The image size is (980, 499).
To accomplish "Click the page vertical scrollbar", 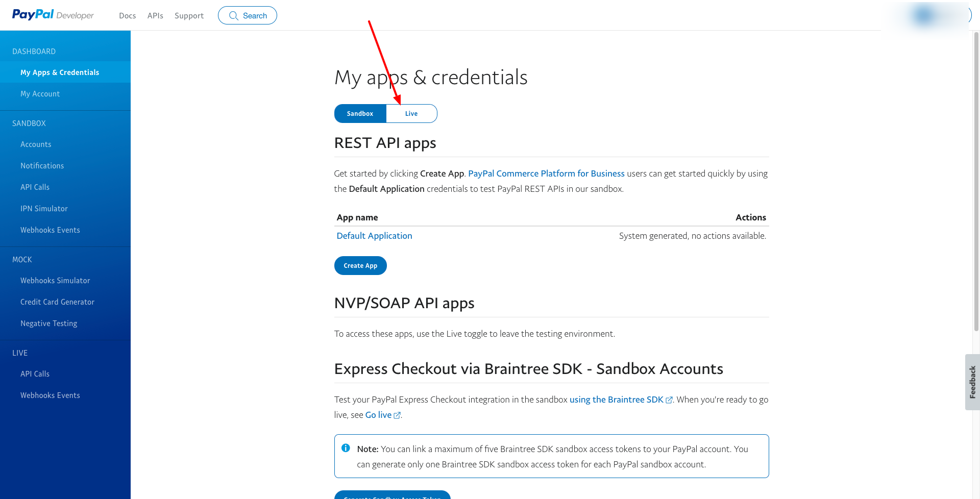I will click(x=976, y=179).
